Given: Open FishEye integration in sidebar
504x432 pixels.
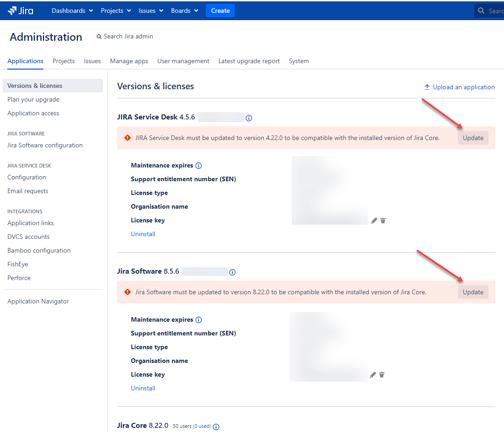Looking at the screenshot, I should 18,264.
